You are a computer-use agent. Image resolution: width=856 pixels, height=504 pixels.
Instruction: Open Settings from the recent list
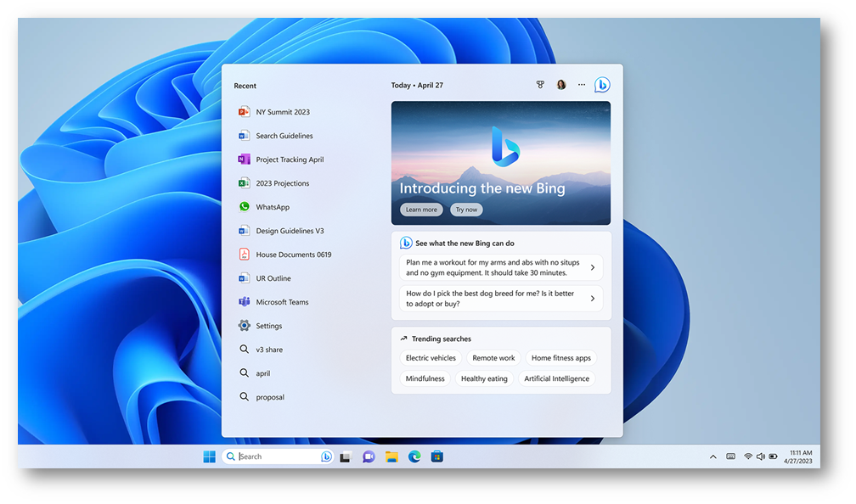(x=268, y=326)
